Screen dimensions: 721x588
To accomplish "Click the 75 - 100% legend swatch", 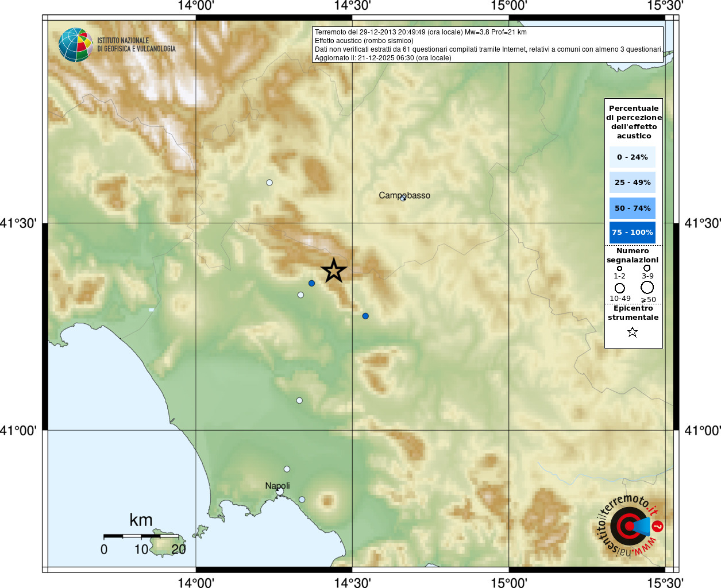I will [633, 232].
